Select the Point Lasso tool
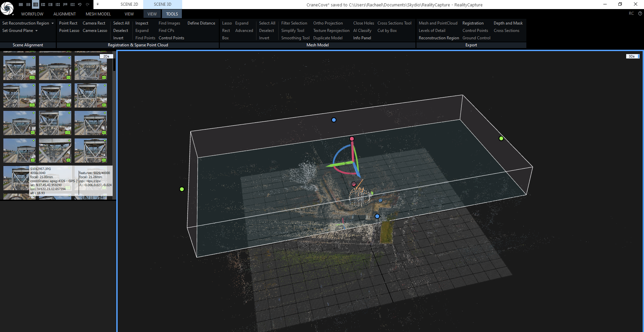 (69, 31)
